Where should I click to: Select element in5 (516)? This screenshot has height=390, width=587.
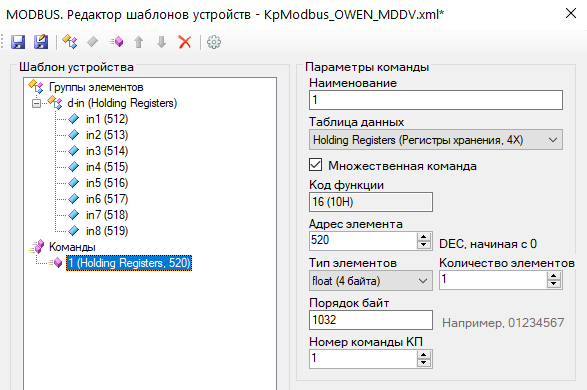coord(107,183)
